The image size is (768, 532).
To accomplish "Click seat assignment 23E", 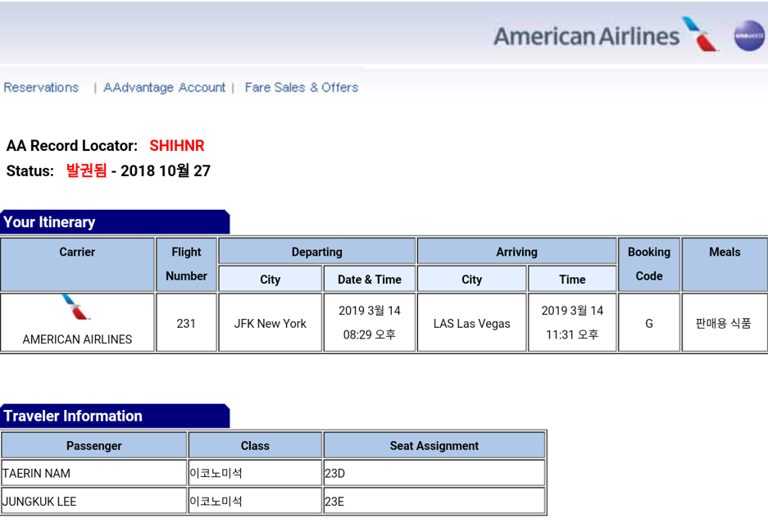I will coord(334,501).
